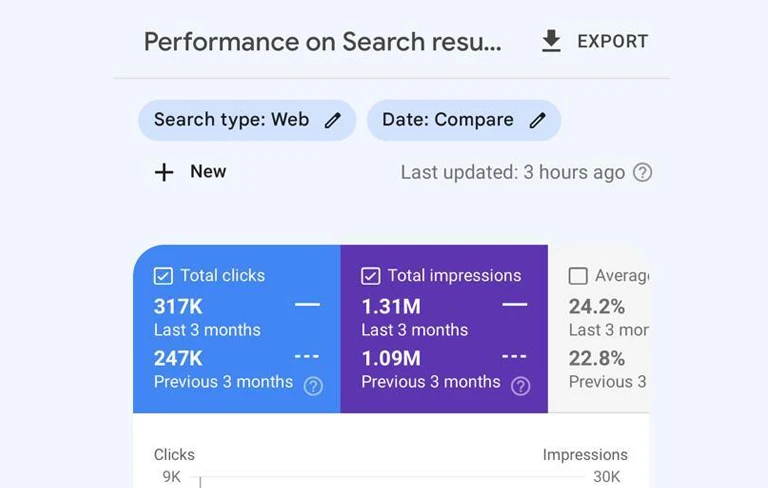Uncheck the Total impressions checkbox
Image resolution: width=768 pixels, height=488 pixels.
[x=371, y=276]
